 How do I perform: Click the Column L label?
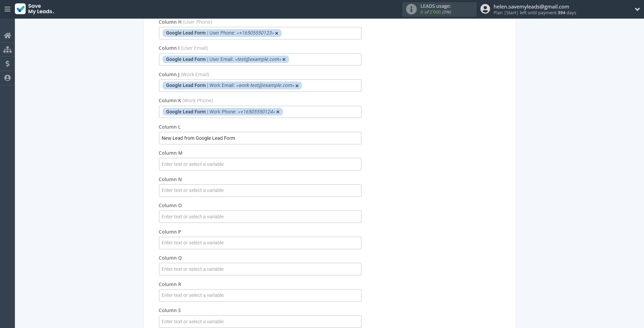pyautogui.click(x=170, y=127)
